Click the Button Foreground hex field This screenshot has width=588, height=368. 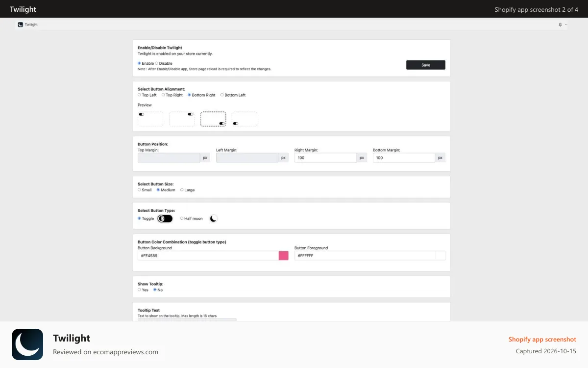(x=365, y=256)
